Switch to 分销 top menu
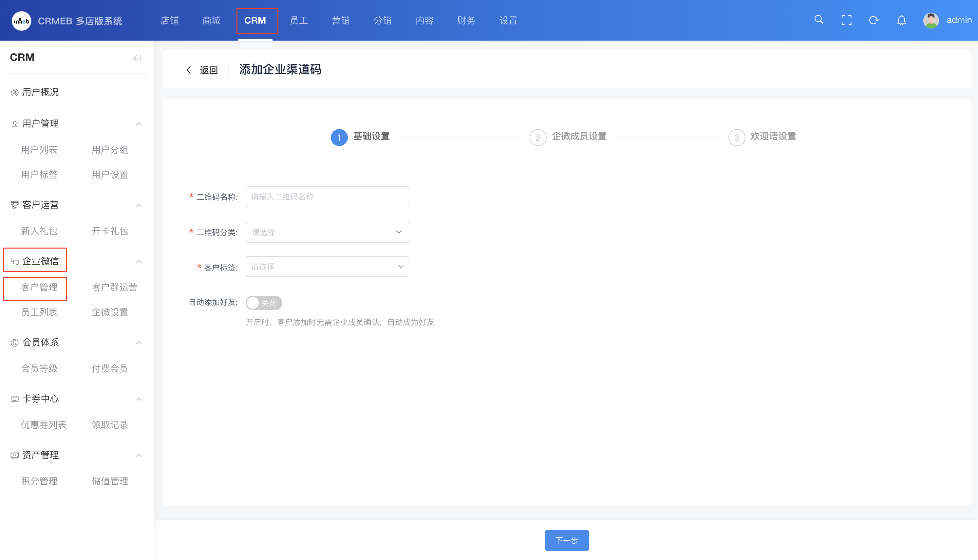 coord(383,20)
